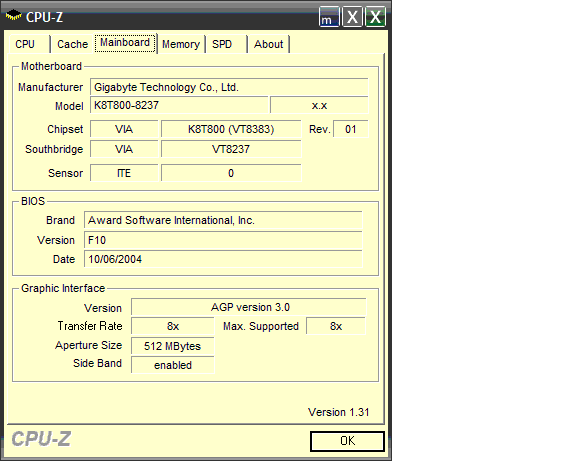Click the Max. Supported 8x value
The image size is (576, 461).
(x=336, y=326)
